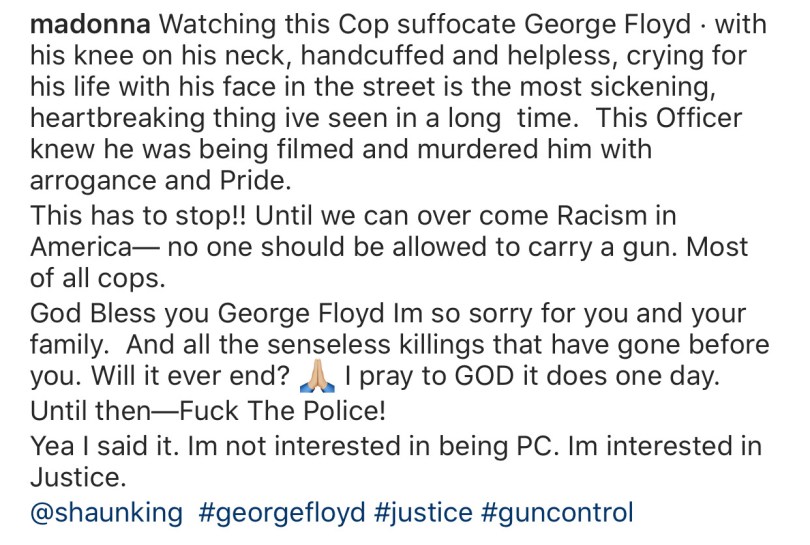Viewport: 810px width, 545px height.
Task: Select the #guncontrol hashtag
Action: click(557, 514)
